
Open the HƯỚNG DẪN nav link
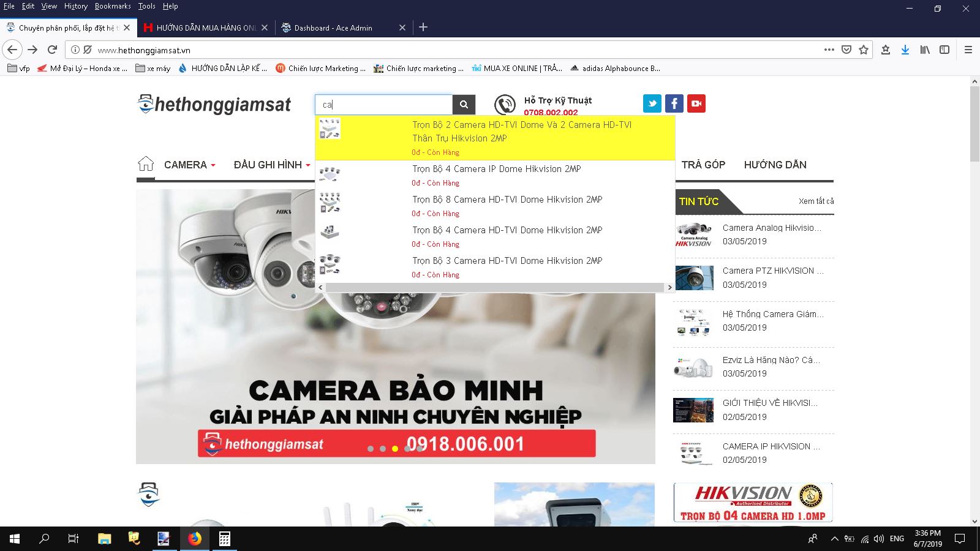click(775, 165)
